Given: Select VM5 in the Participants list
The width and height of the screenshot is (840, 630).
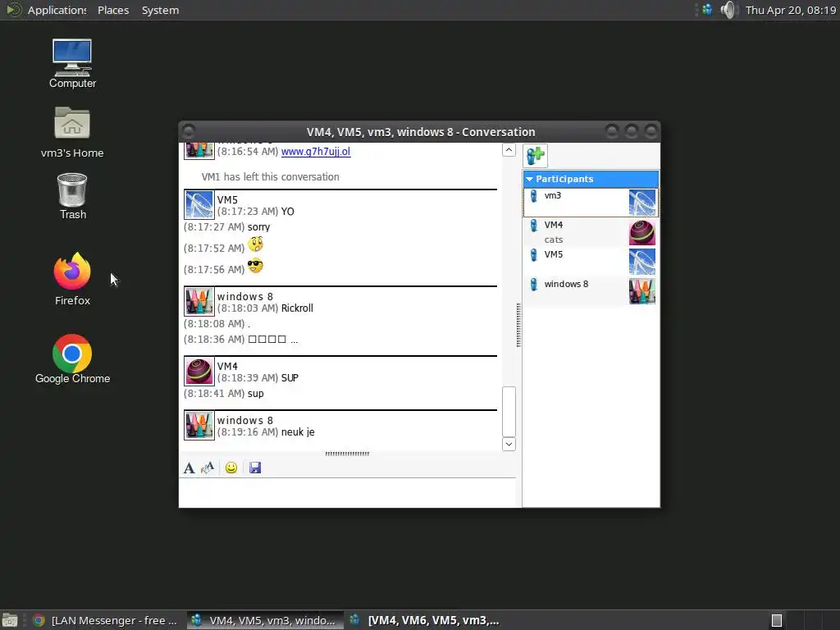Looking at the screenshot, I should [591, 262].
